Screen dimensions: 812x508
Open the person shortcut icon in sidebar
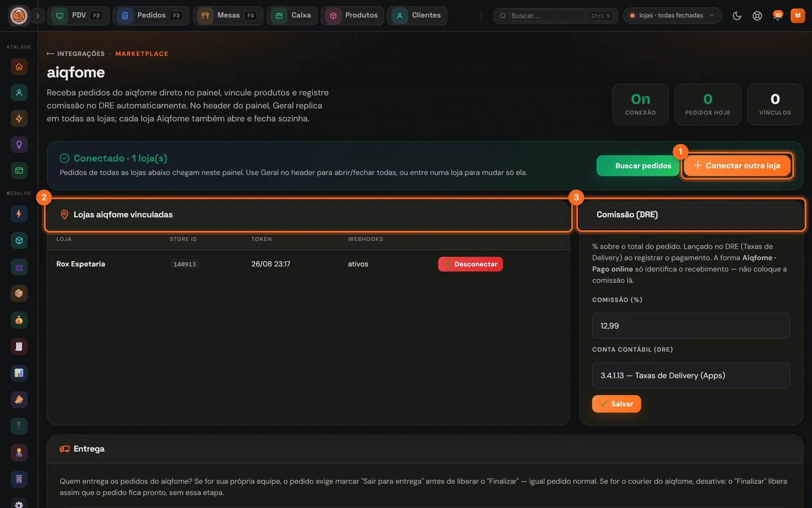pyautogui.click(x=19, y=92)
